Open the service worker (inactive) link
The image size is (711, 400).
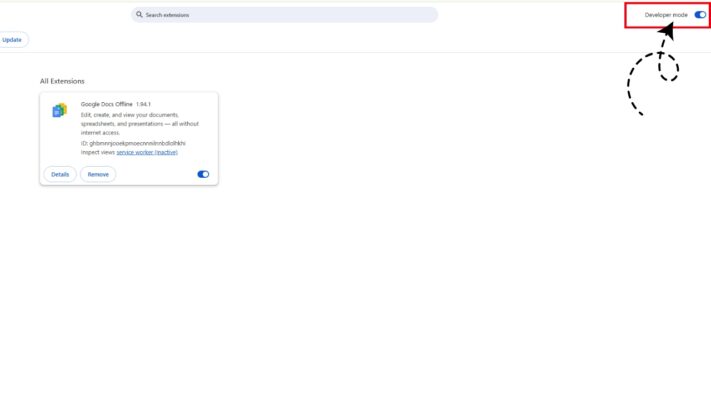pyautogui.click(x=147, y=152)
